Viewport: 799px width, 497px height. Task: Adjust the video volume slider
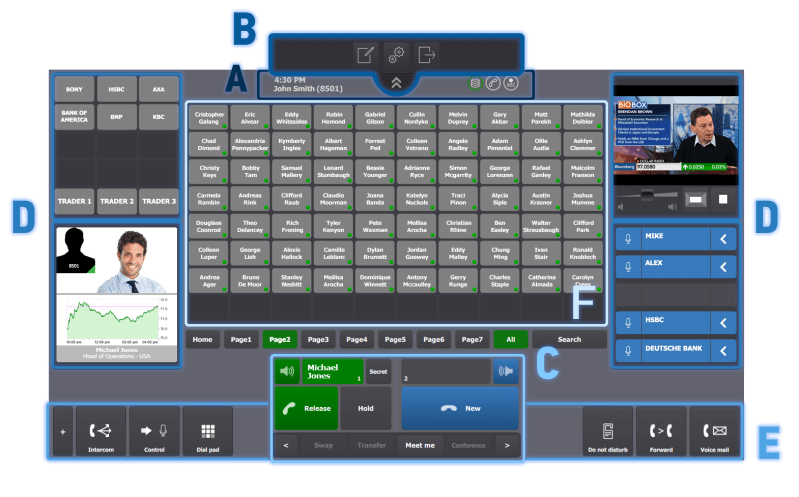coord(647,196)
